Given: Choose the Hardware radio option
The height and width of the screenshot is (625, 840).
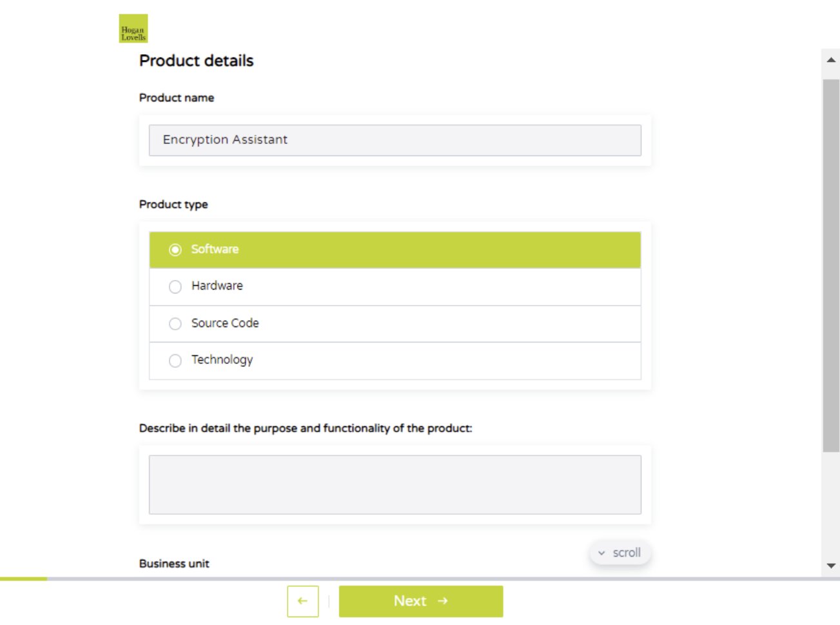Looking at the screenshot, I should click(175, 286).
